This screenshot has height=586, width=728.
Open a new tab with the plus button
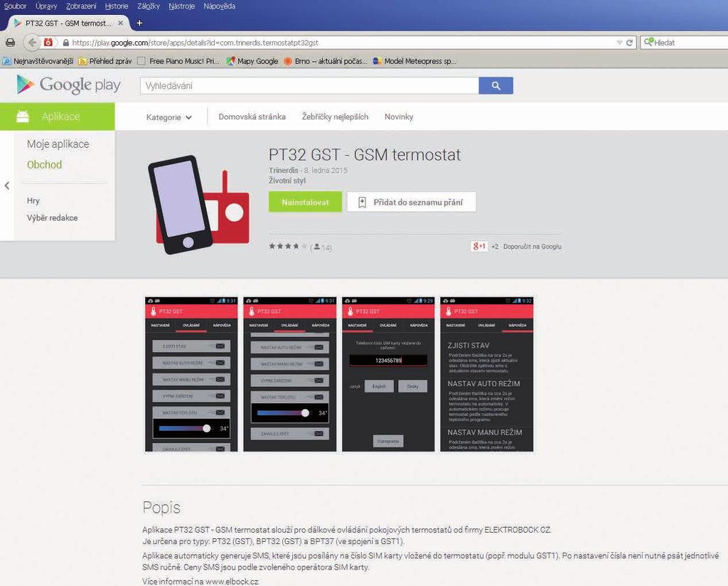point(139,23)
